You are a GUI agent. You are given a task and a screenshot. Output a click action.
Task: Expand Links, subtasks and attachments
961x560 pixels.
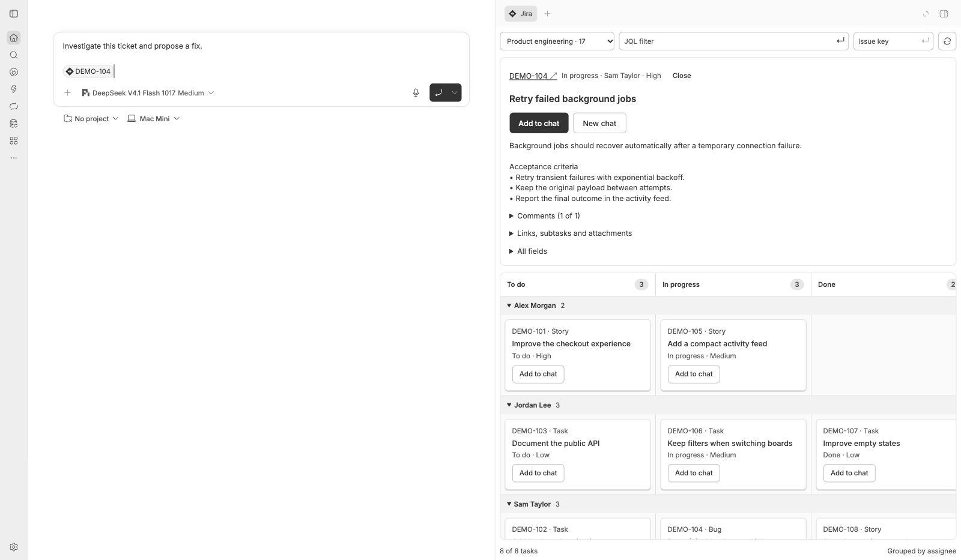click(x=571, y=233)
